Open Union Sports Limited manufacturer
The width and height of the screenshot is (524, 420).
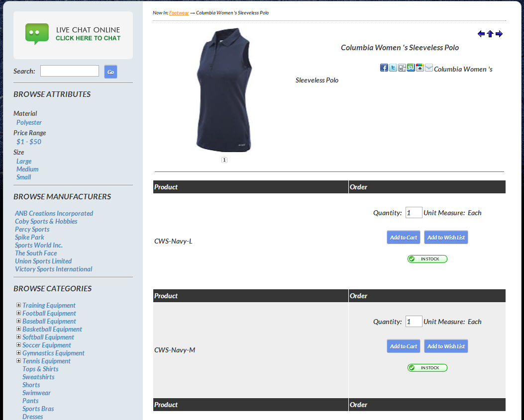click(x=43, y=261)
